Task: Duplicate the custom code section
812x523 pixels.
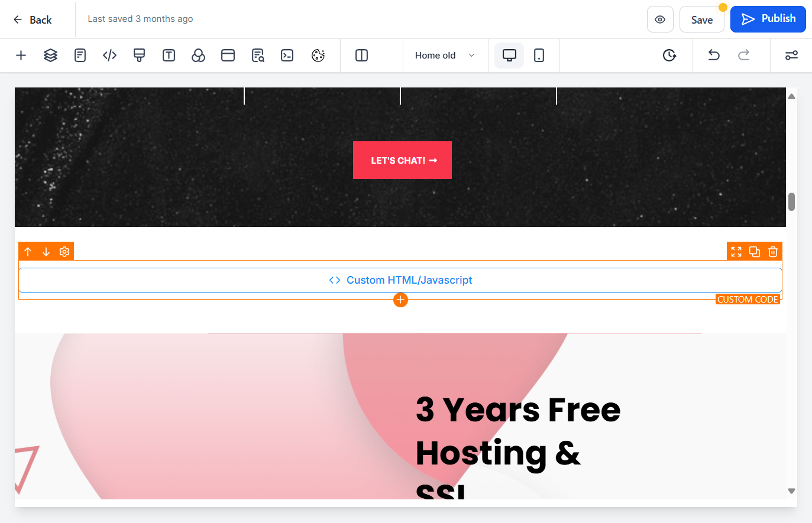Action: click(x=755, y=252)
